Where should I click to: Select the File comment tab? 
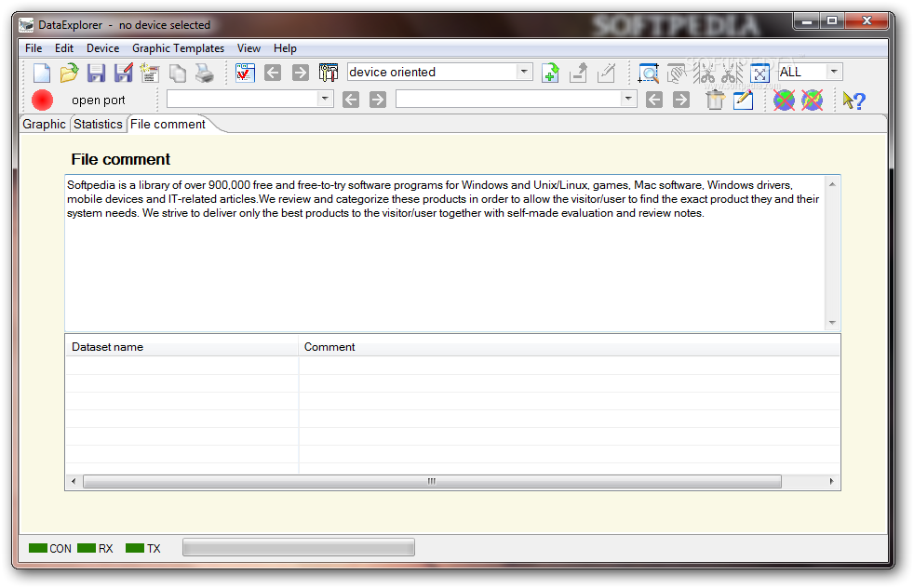point(168,124)
